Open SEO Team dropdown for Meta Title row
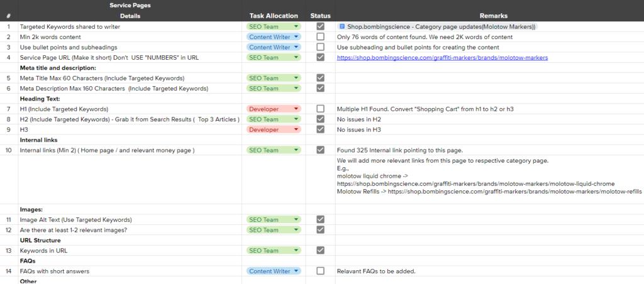This screenshot has width=644, height=284. point(274,77)
